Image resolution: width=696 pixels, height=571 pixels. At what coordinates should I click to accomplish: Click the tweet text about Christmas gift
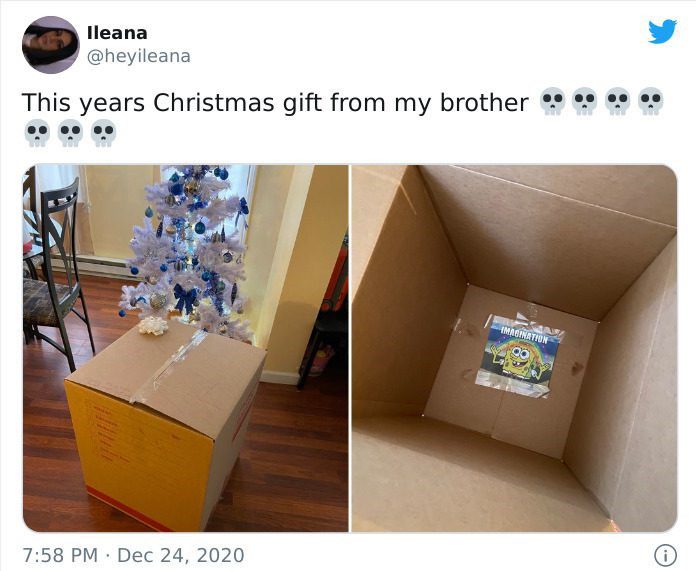[x=275, y=103]
